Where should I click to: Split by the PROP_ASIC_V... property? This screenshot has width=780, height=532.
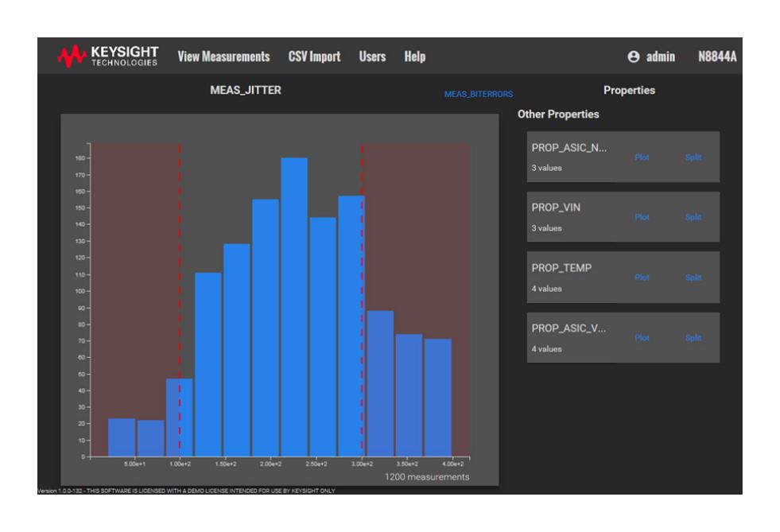pos(693,337)
